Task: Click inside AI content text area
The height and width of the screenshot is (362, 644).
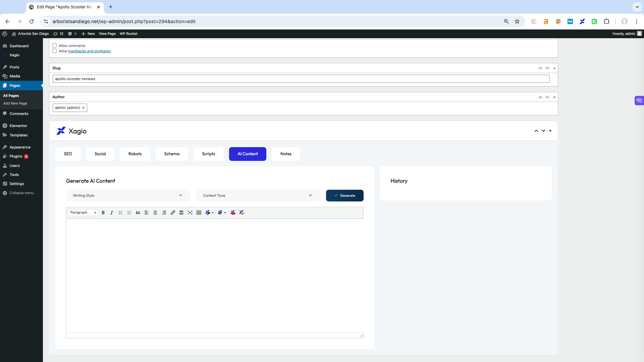Action: (x=215, y=276)
